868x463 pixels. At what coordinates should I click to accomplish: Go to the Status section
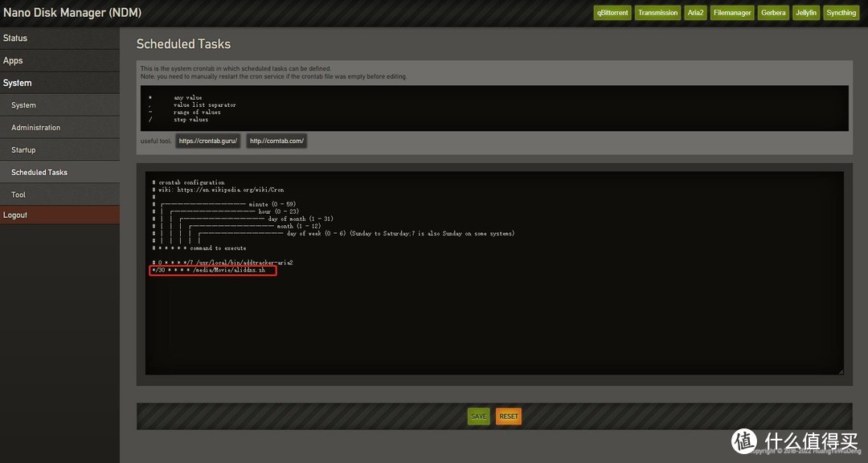(x=59, y=39)
